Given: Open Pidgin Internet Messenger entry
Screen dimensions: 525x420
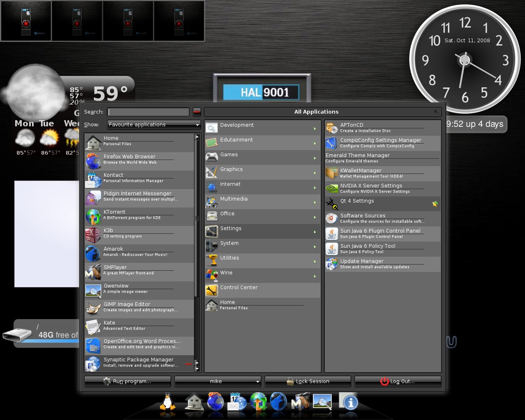Looking at the screenshot, I should 139,198.
